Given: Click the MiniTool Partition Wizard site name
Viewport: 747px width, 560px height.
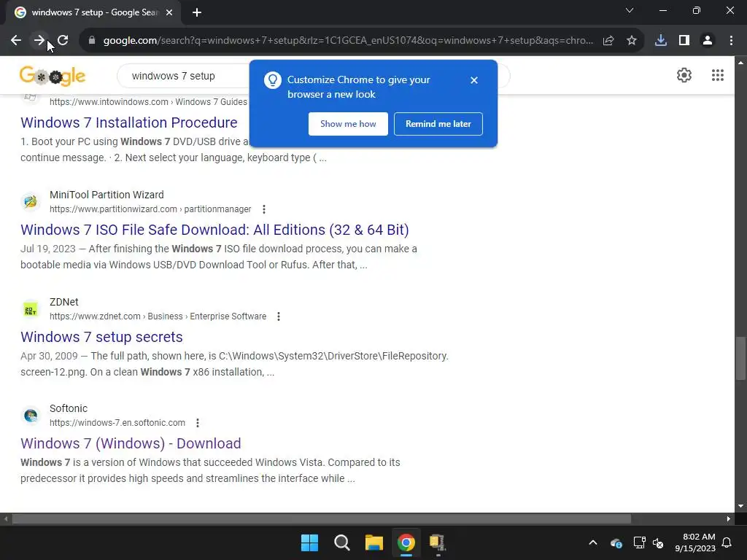Looking at the screenshot, I should 107,195.
